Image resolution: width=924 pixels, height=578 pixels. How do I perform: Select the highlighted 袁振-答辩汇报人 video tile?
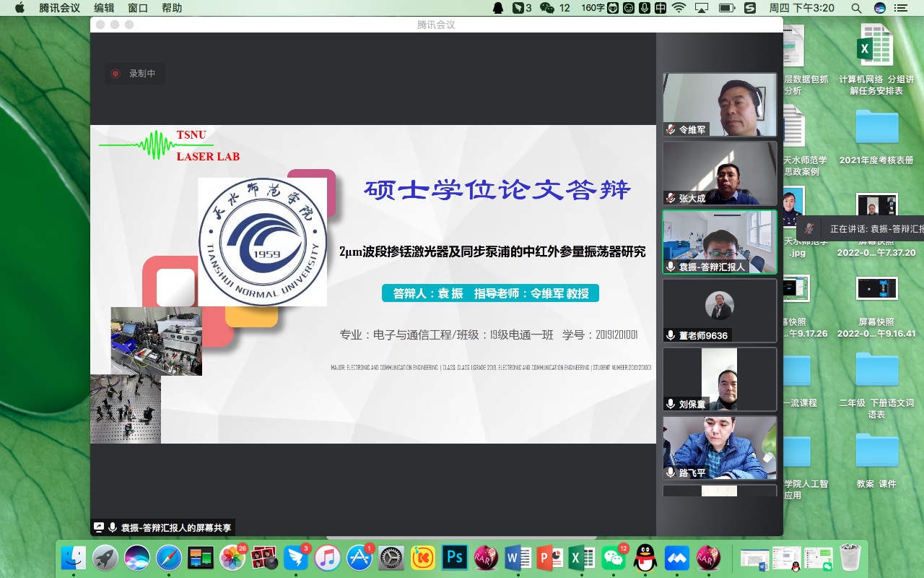pos(720,242)
